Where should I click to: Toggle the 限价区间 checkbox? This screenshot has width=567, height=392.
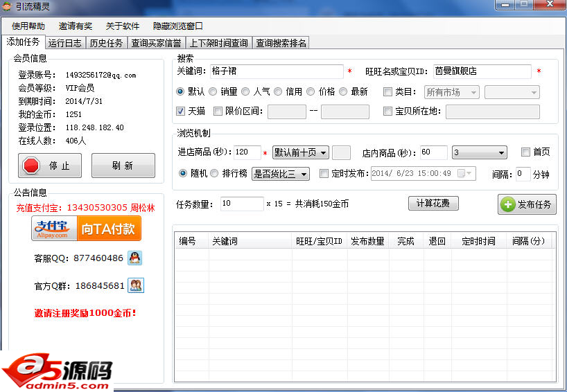218,111
